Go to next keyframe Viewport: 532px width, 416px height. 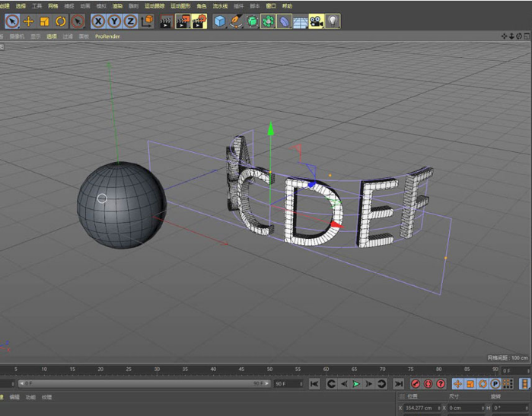[381, 384]
